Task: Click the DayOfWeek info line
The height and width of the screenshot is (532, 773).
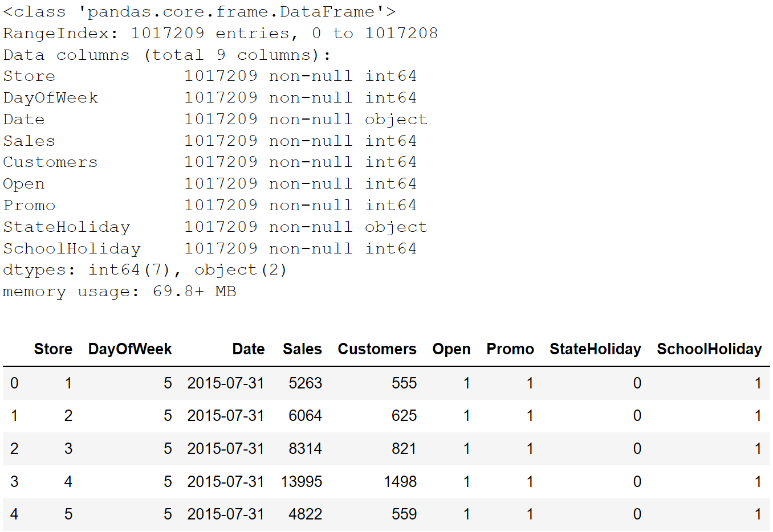Action: (210, 98)
